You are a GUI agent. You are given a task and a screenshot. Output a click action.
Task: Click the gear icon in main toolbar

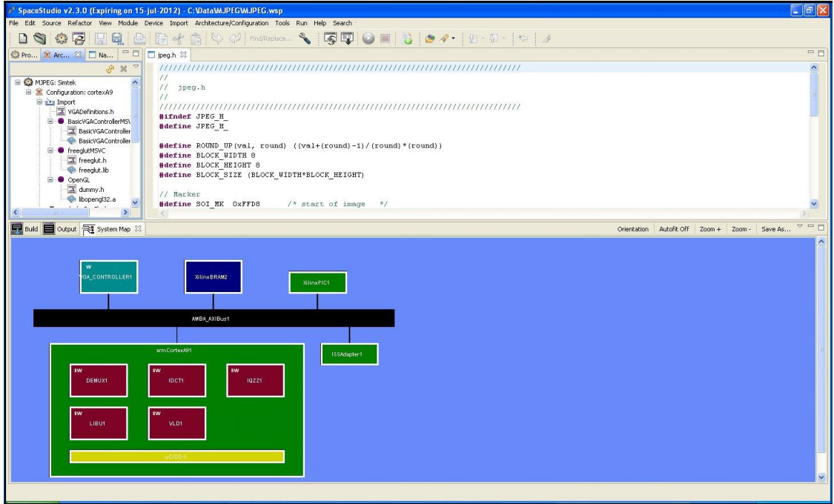[x=62, y=38]
